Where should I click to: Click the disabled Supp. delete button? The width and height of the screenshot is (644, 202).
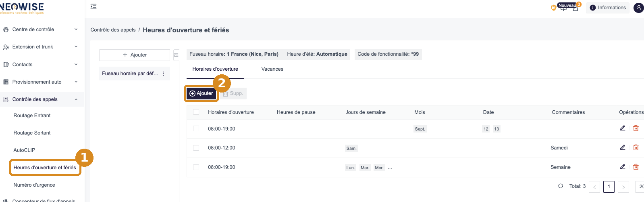click(233, 93)
